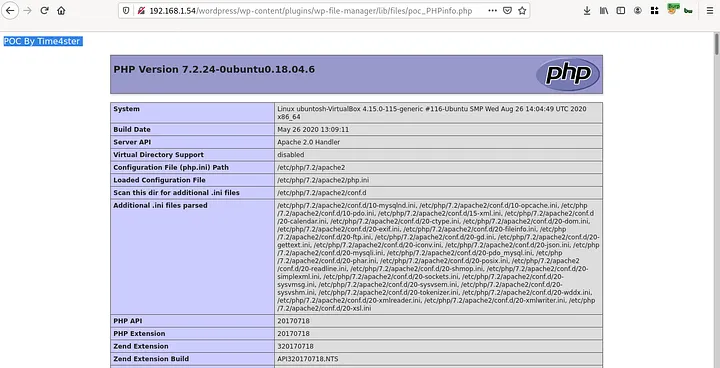This screenshot has width=720, height=368.
Task: Open the hamburger application menu
Action: (x=710, y=11)
